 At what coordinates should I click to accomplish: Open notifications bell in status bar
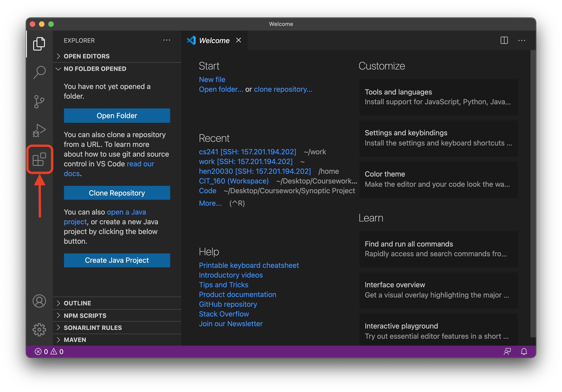(x=524, y=351)
